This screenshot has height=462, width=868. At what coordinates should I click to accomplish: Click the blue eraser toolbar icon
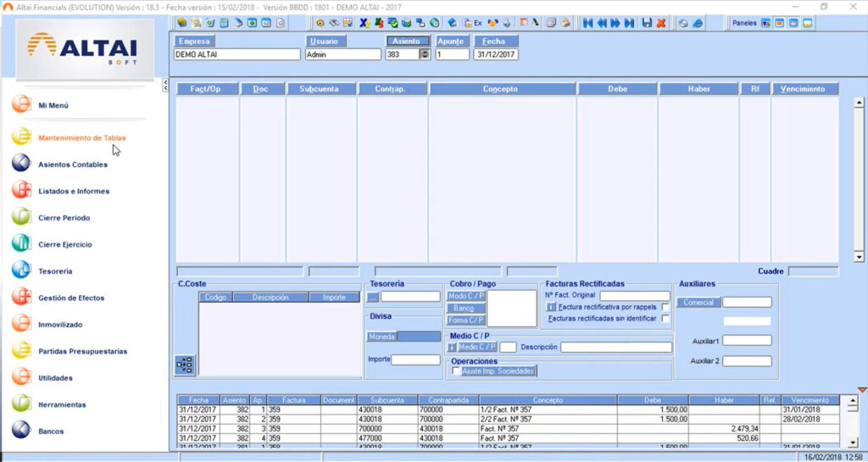pos(453,23)
